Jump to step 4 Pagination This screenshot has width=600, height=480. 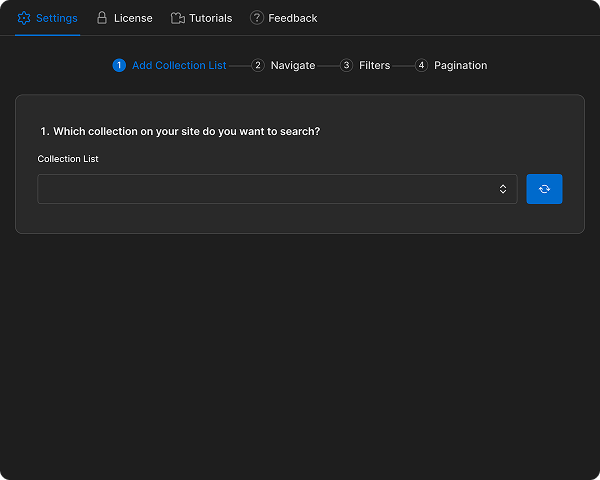click(451, 65)
